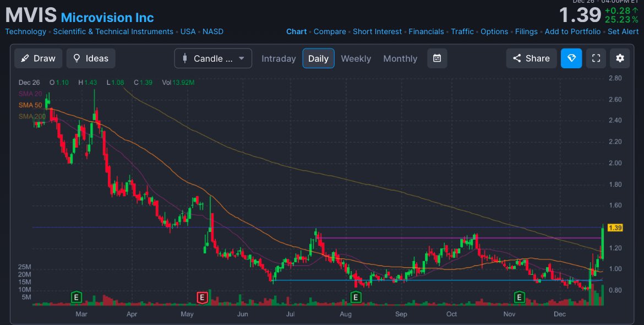Open the Short Interest page
The width and height of the screenshot is (644, 325).
[x=377, y=31]
